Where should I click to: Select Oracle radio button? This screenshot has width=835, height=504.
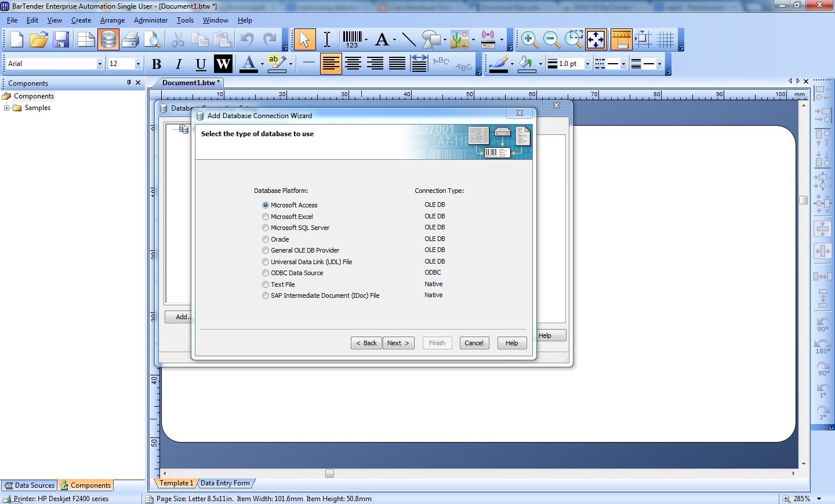pos(266,239)
